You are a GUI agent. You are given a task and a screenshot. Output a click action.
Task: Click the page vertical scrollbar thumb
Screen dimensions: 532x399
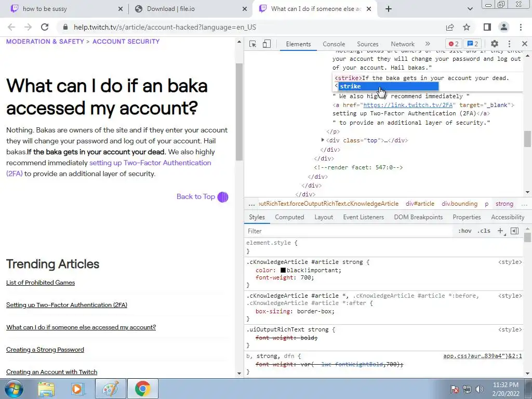(239, 112)
